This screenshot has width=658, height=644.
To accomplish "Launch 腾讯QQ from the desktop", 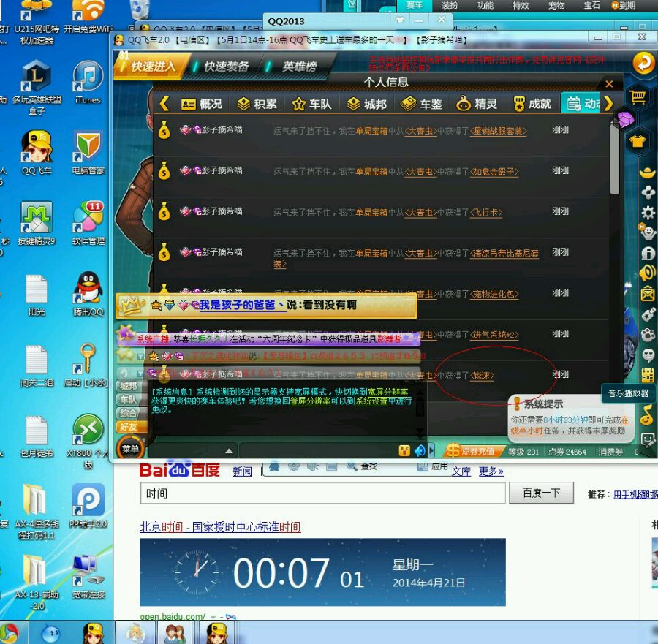I will click(88, 294).
